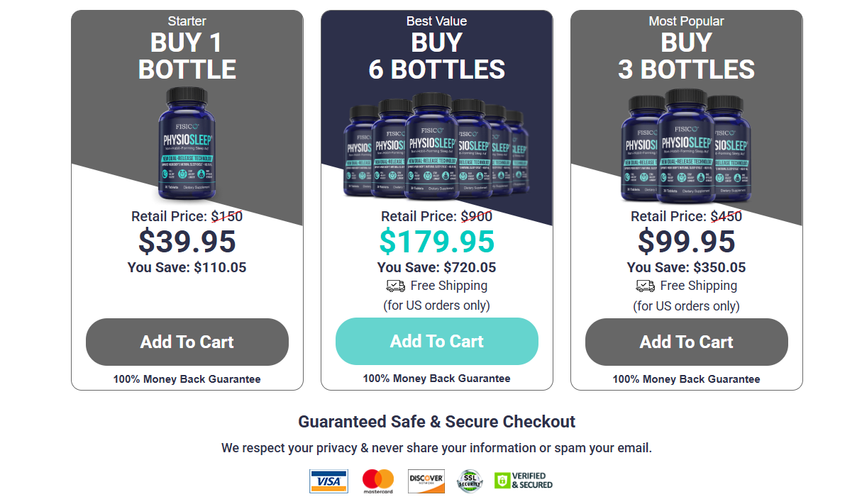This screenshot has height=504, width=862.
Task: Click the SSL Security seal badge
Action: click(469, 481)
